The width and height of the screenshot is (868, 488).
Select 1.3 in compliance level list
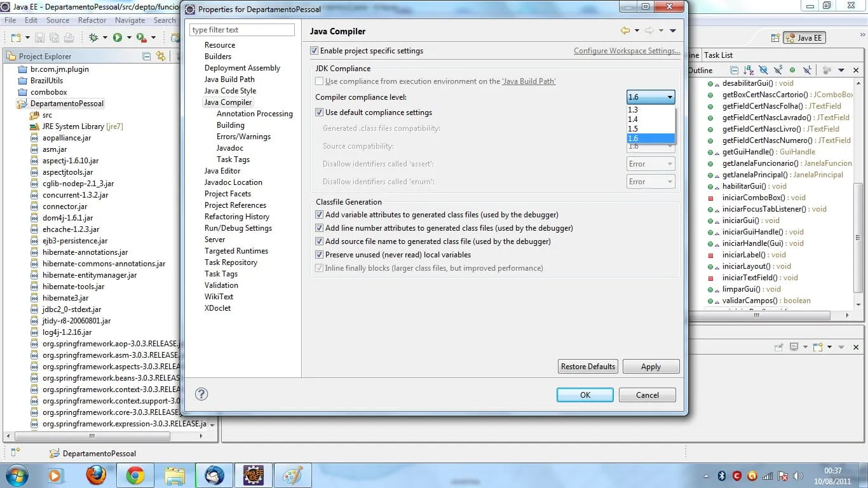651,110
